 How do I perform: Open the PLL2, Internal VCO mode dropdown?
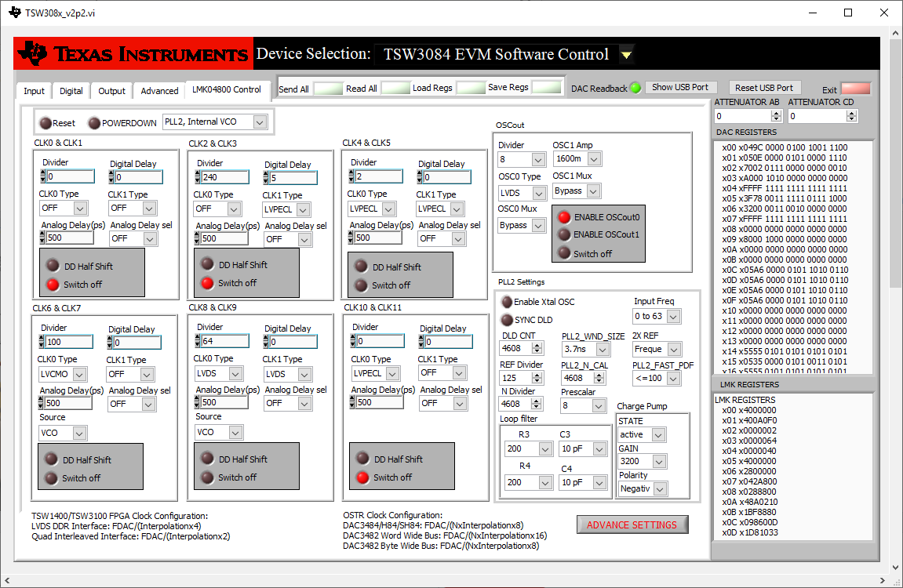pos(260,122)
